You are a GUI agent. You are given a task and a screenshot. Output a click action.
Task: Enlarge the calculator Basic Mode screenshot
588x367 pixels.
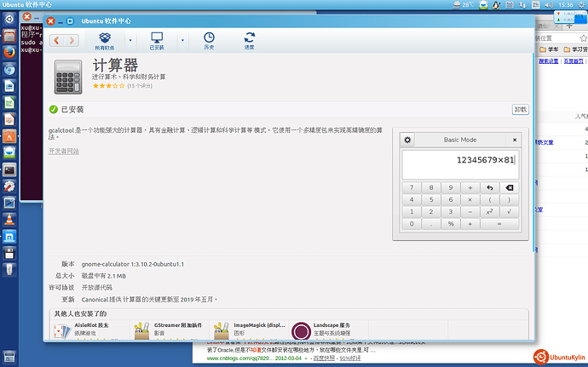[x=460, y=184]
